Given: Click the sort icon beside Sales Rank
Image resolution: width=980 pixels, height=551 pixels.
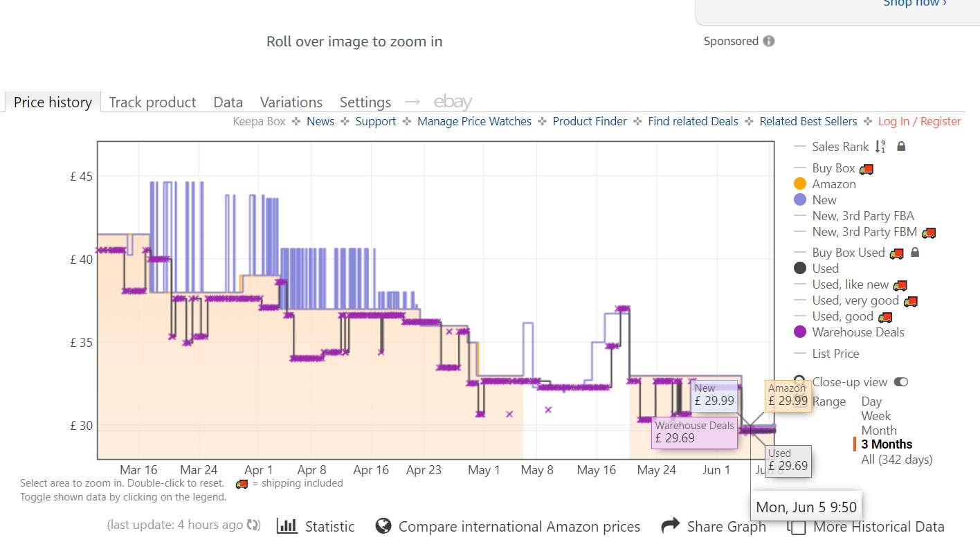Looking at the screenshot, I should (880, 146).
